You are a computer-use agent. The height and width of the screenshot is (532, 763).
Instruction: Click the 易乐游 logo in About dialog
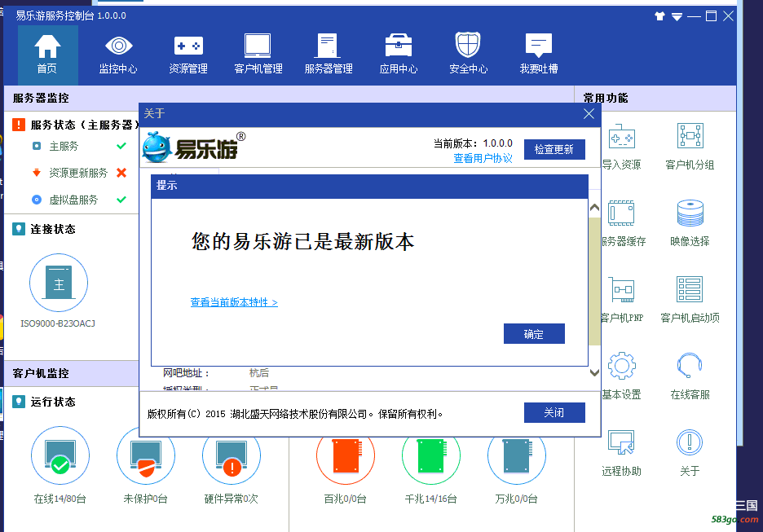194,147
